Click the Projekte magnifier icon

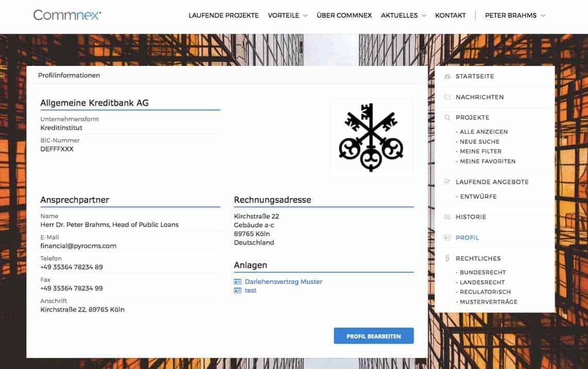coord(447,118)
